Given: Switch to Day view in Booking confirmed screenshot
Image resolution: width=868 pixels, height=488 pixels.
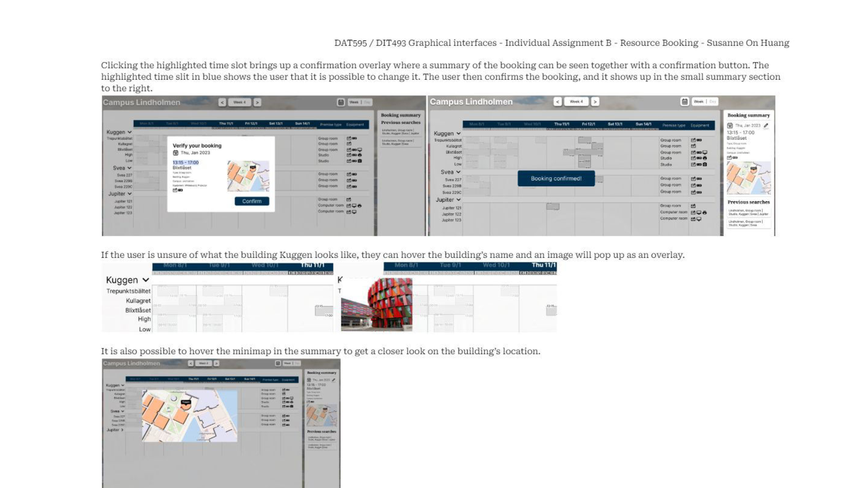Looking at the screenshot, I should click(x=712, y=101).
